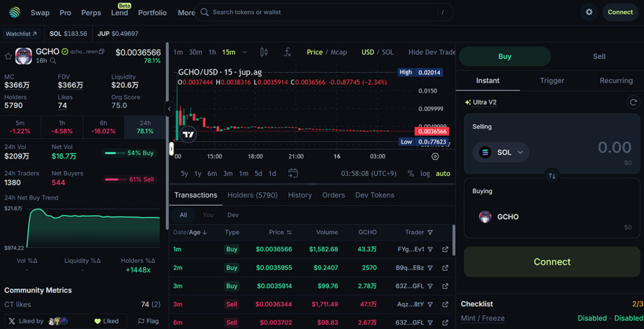Image resolution: width=644 pixels, height=329 pixels.
Task: Click the top-right Connect button
Action: [620, 13]
